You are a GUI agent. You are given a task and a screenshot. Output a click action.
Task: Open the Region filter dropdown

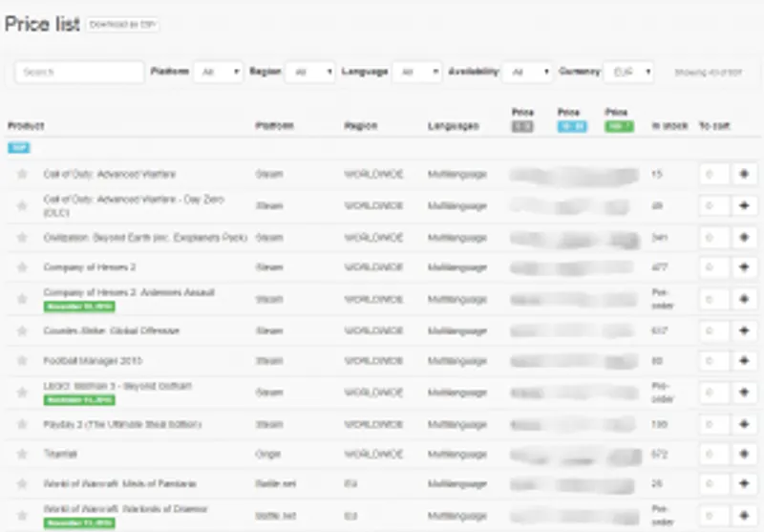[309, 72]
